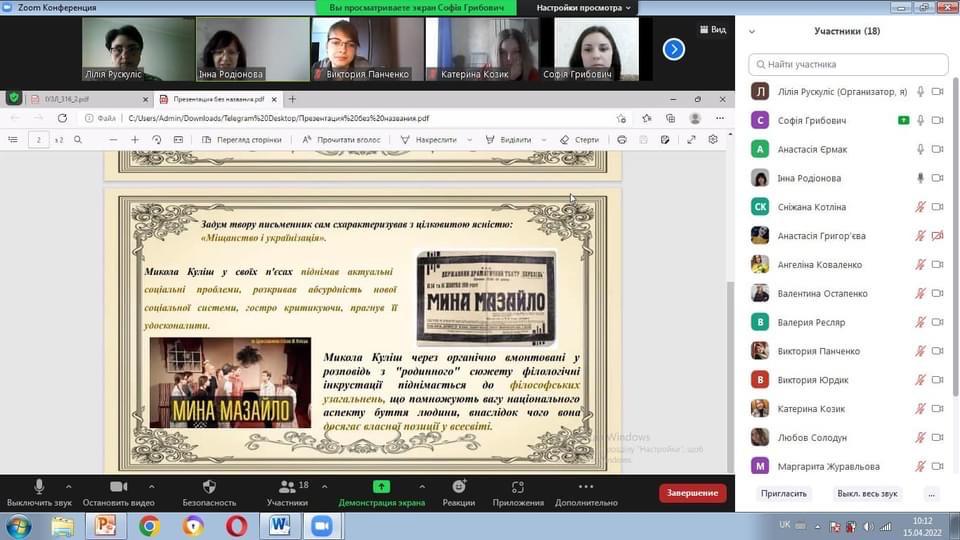Image resolution: width=960 pixels, height=540 pixels.
Task: Click the PDF print icon
Action: (622, 140)
